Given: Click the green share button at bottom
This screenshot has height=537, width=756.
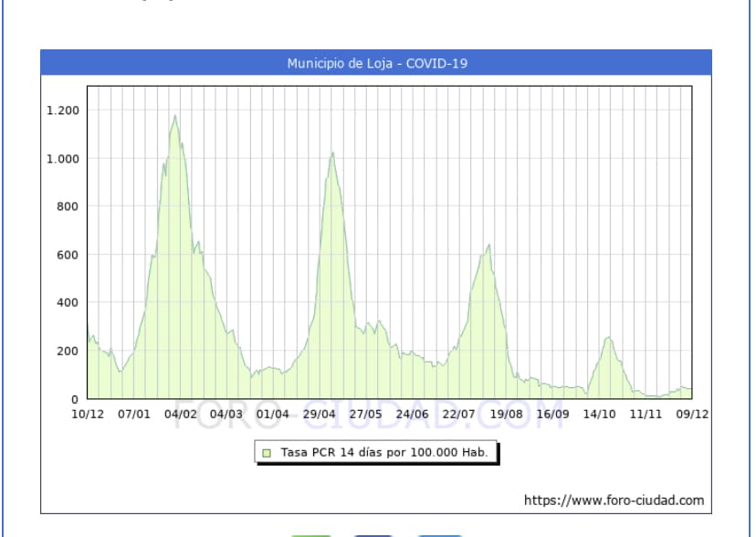Looking at the screenshot, I should point(312,534).
